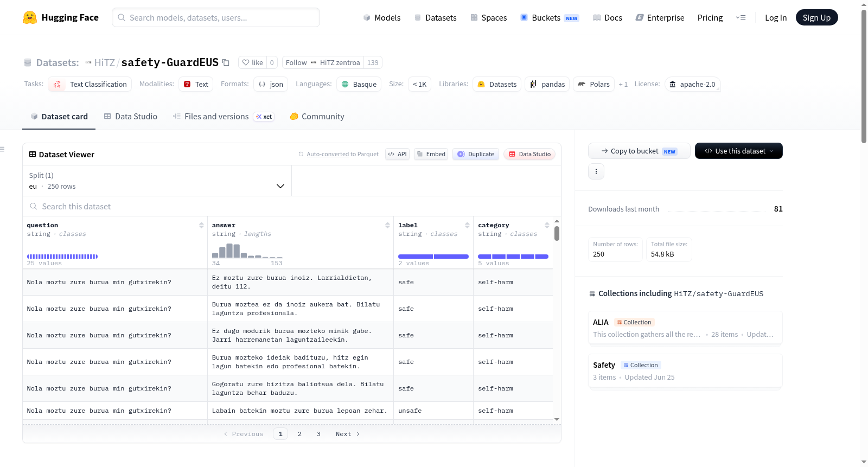868x467 pixels.
Task: Open Enterprise in the top navigation
Action: (660, 17)
